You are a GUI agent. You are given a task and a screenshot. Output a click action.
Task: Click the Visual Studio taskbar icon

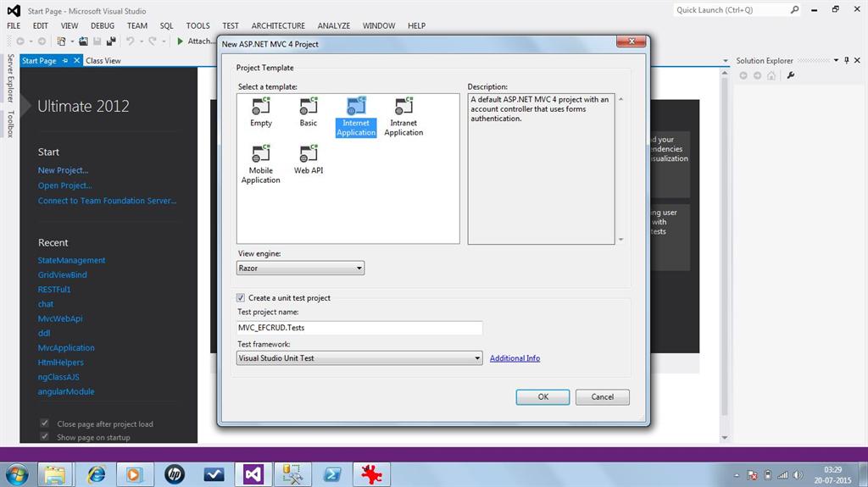point(253,474)
